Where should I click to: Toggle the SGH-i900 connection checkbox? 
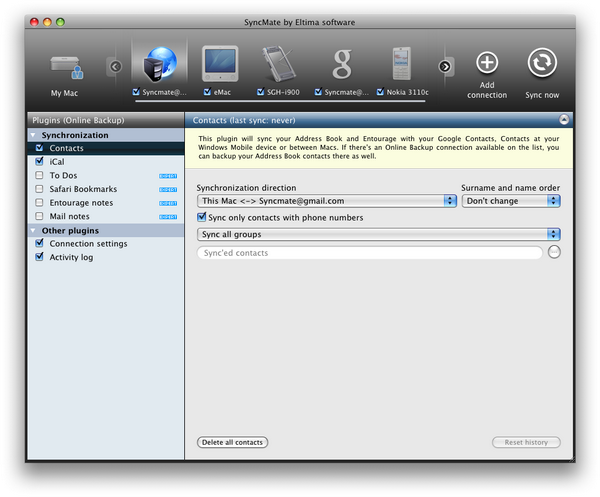tap(261, 92)
